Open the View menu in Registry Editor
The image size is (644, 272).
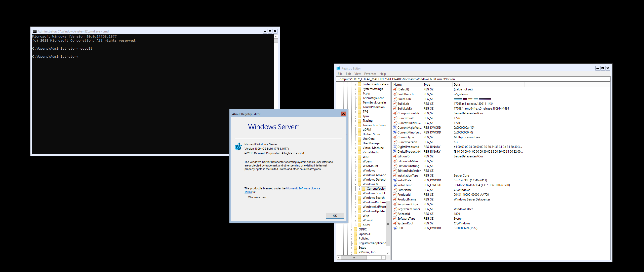357,74
